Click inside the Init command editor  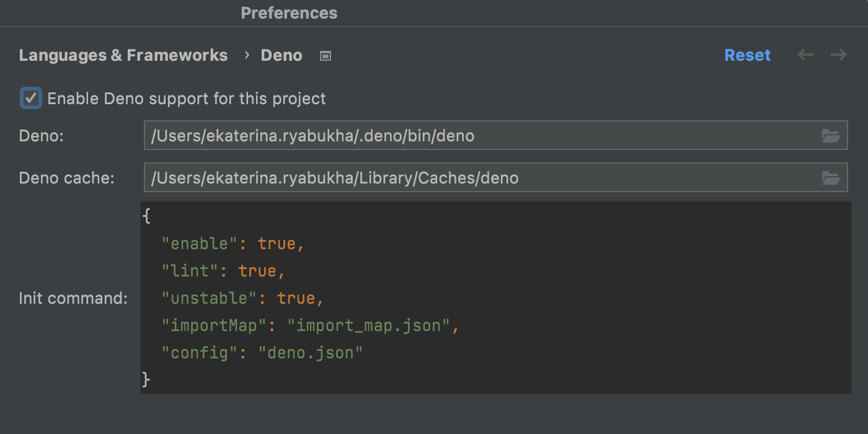[x=495, y=297]
